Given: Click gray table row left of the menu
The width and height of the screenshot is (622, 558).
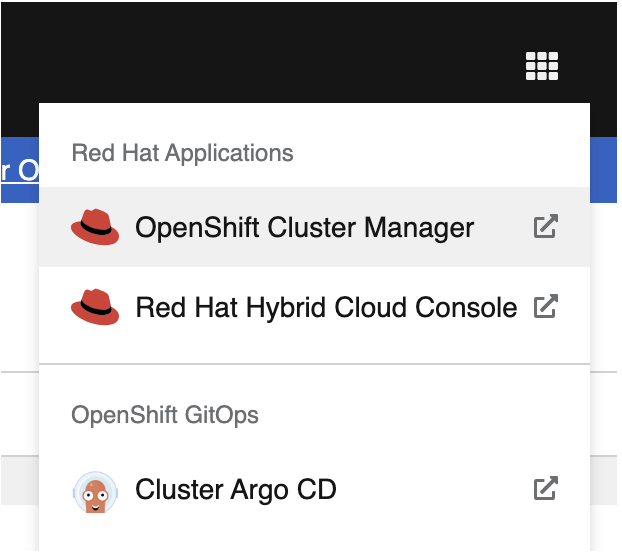Looking at the screenshot, I should coord(20,480).
